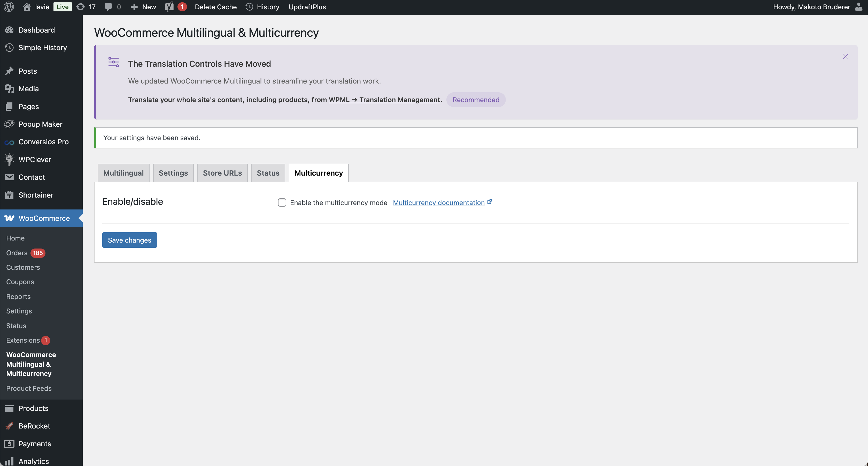Click the plus New icon
This screenshot has height=466, width=868.
click(134, 7)
